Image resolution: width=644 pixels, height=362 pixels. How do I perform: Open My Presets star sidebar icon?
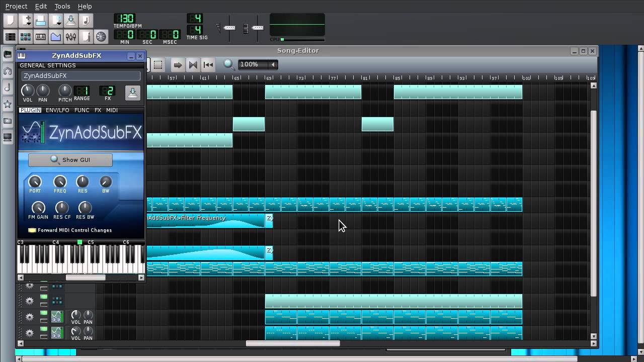(x=8, y=105)
